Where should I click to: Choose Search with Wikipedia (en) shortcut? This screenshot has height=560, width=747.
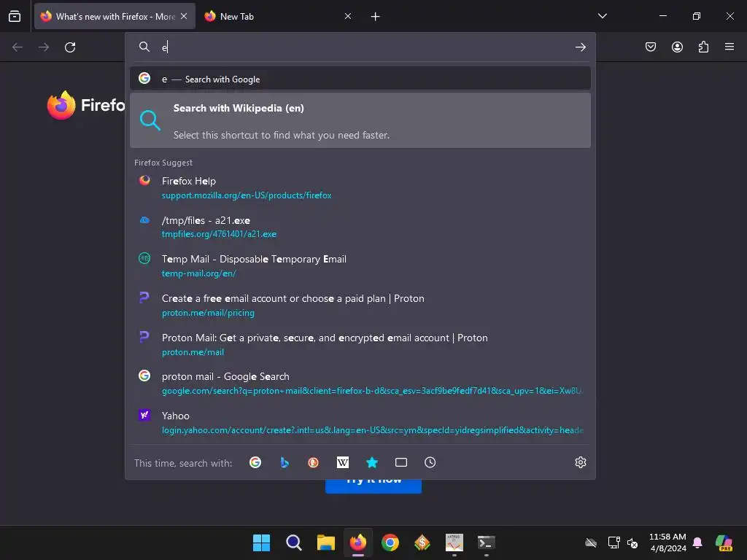coord(360,120)
